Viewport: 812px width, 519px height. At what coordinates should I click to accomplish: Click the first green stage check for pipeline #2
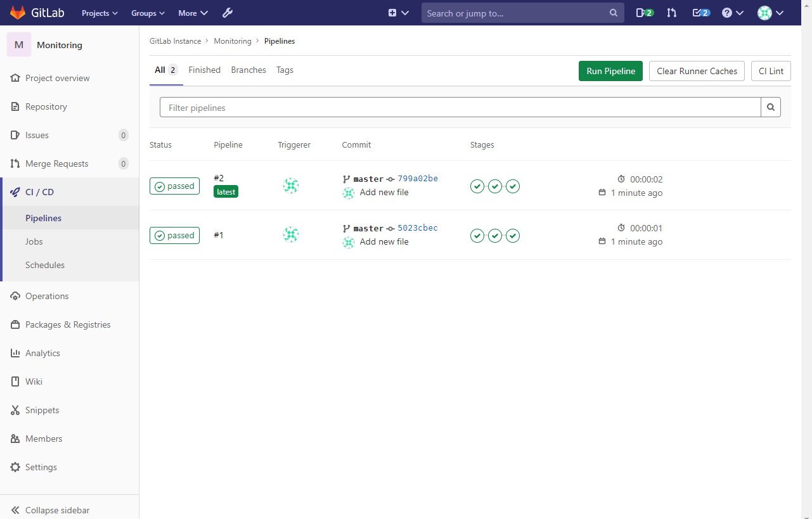[477, 186]
